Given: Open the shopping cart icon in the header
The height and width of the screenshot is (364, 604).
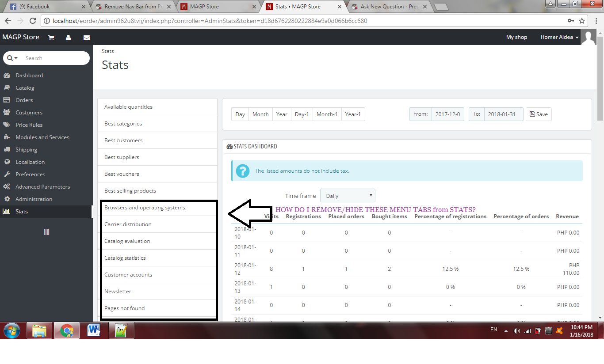Looking at the screenshot, I should 51,38.
